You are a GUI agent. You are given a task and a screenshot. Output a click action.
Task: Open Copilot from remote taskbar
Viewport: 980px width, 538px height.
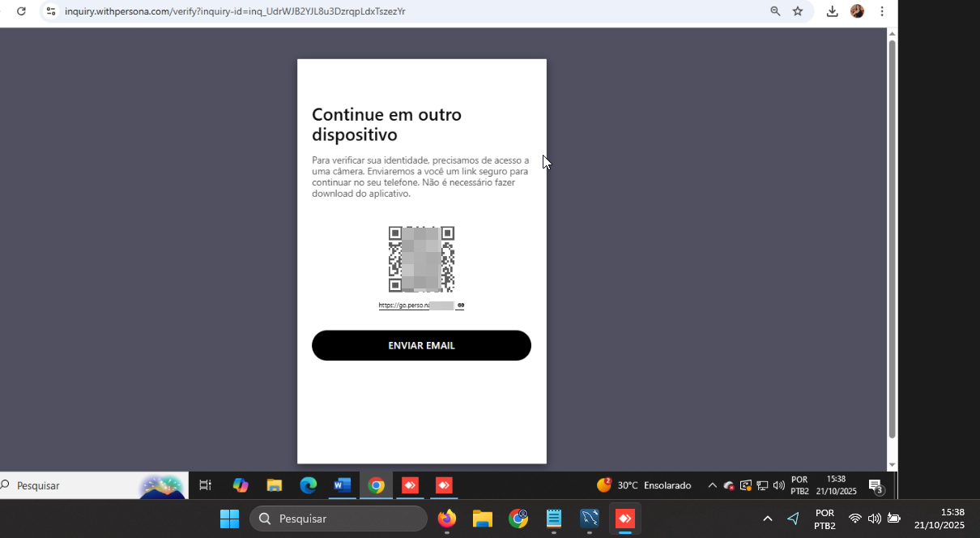[x=241, y=485]
